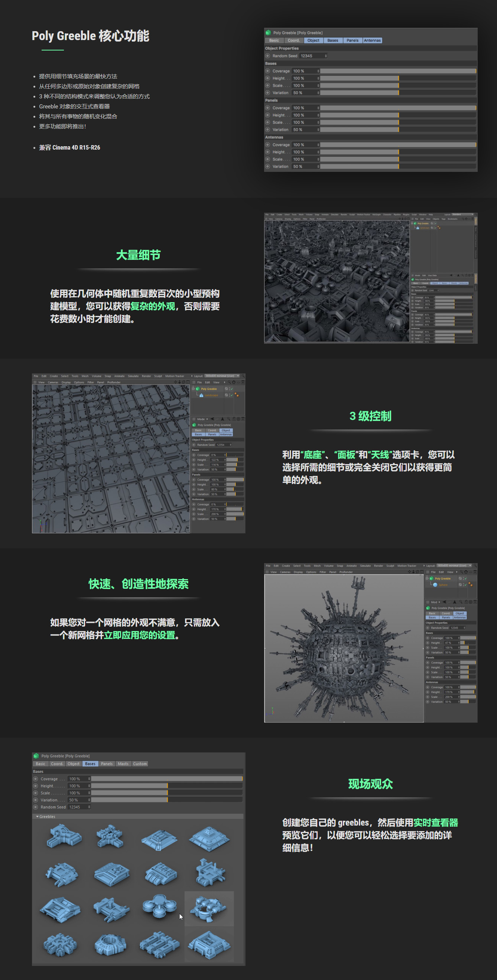The height and width of the screenshot is (980, 497).
Task: Click Random Seed stepper arrows in top panel
Action: click(326, 56)
